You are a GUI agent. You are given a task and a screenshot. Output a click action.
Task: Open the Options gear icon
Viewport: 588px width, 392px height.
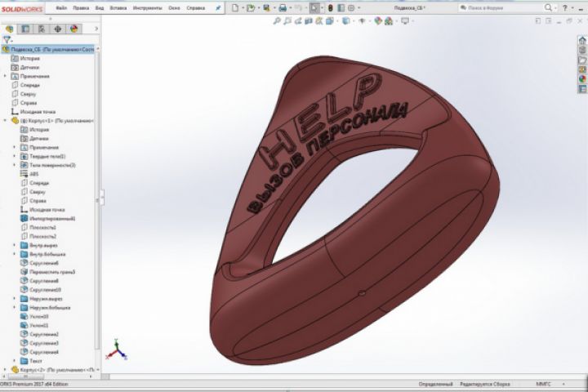[351, 7]
